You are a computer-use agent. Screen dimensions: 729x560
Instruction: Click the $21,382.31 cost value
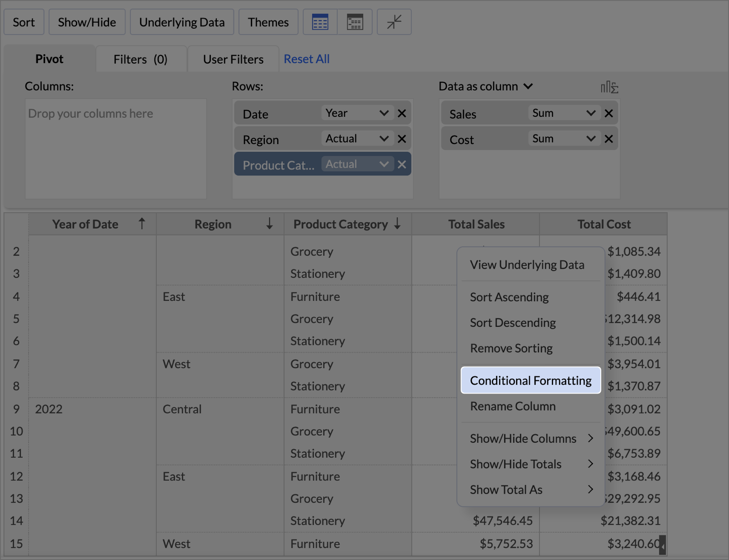click(630, 520)
